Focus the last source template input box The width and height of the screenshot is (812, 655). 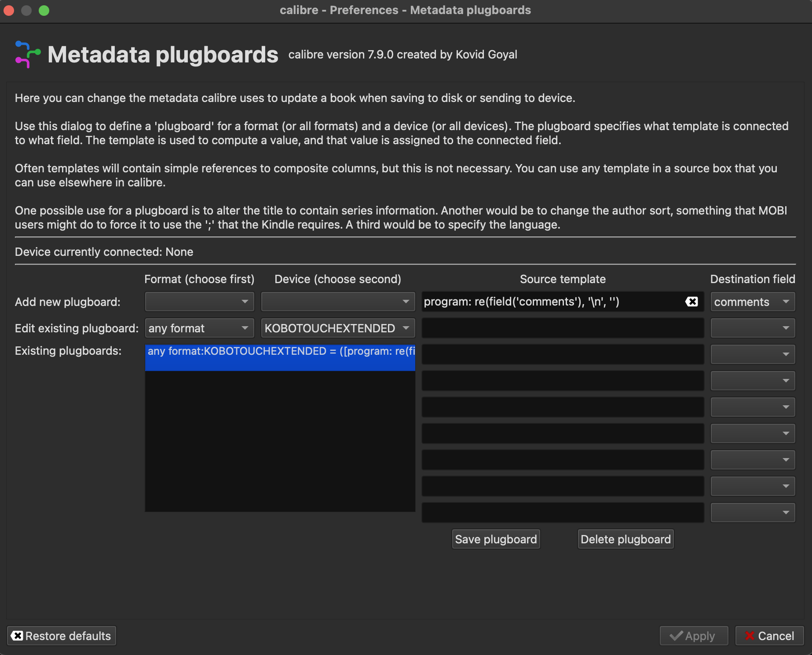click(563, 513)
